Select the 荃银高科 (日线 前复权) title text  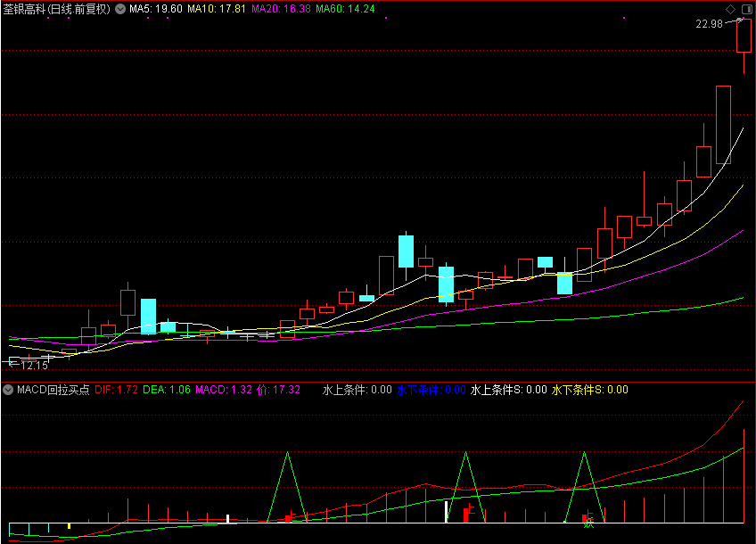click(57, 9)
